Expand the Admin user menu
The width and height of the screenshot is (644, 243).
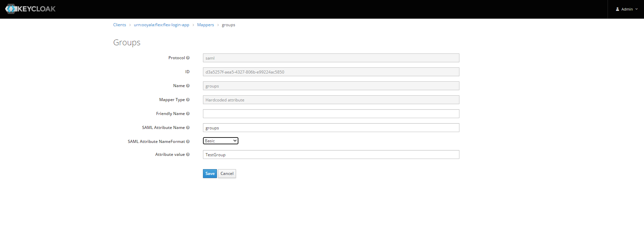coord(627,9)
